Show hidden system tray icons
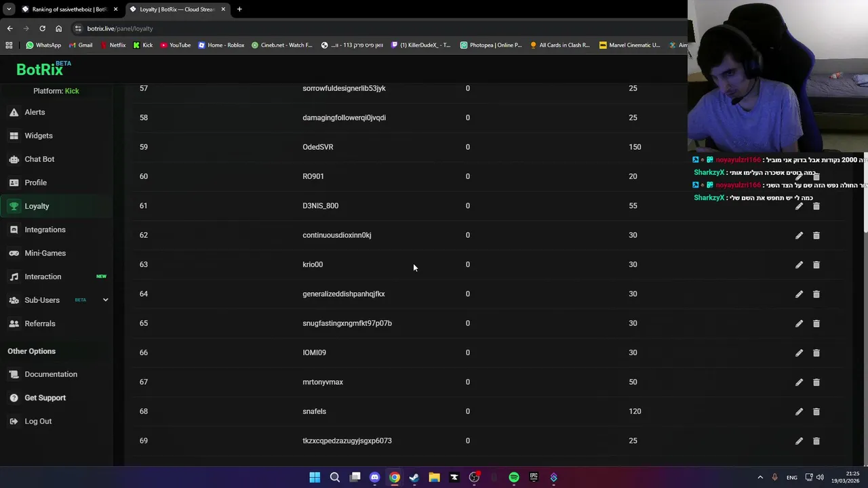This screenshot has height=488, width=868. click(x=760, y=478)
